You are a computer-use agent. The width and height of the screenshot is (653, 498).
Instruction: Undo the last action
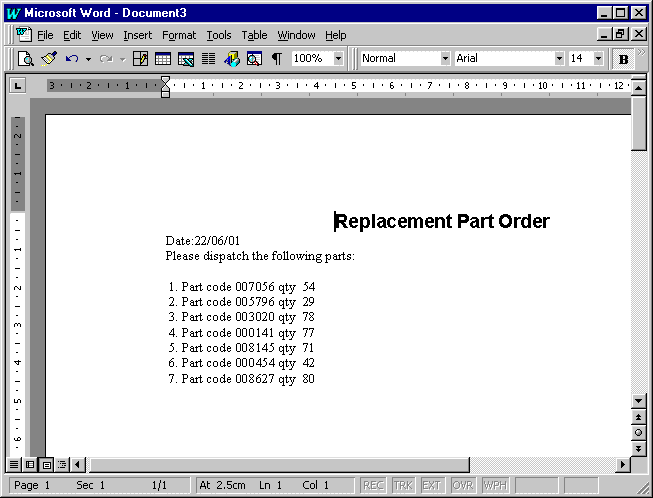click(x=72, y=59)
